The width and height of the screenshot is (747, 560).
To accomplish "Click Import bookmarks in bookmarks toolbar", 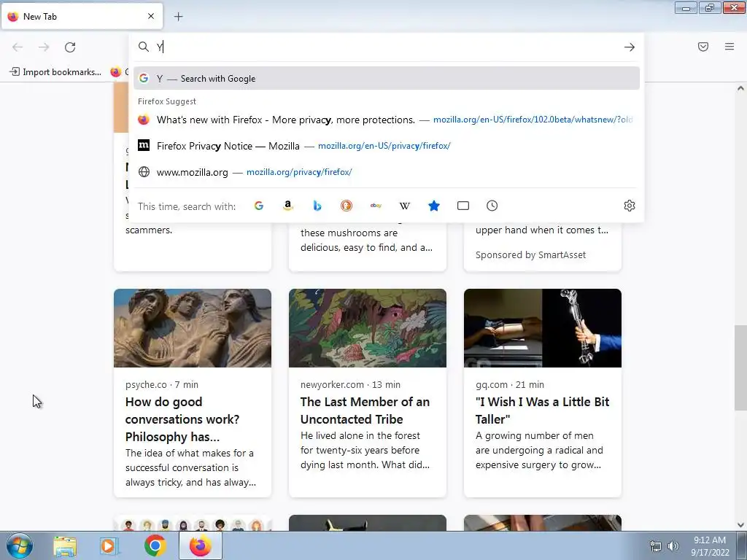I will coord(55,72).
